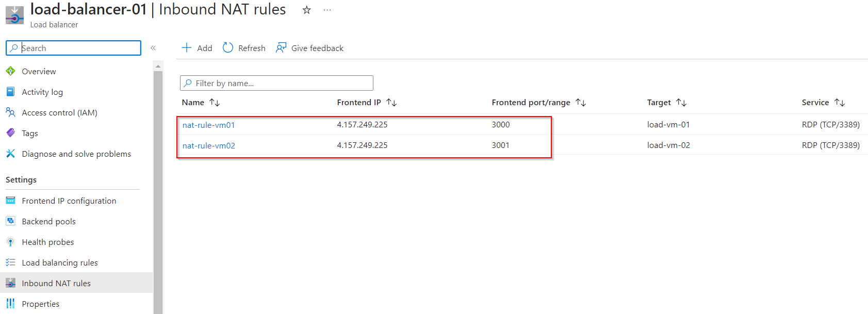
Task: Open the nat-rule-vm01 rule
Action: 208,125
